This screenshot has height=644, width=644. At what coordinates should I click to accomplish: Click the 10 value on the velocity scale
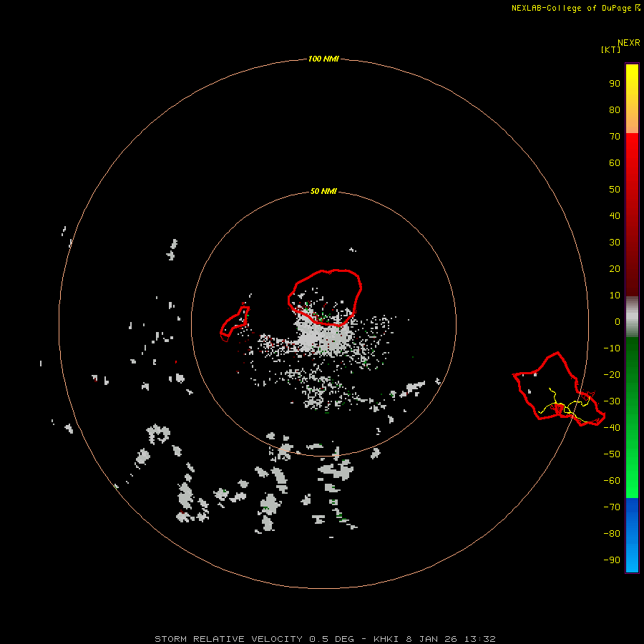[615, 296]
